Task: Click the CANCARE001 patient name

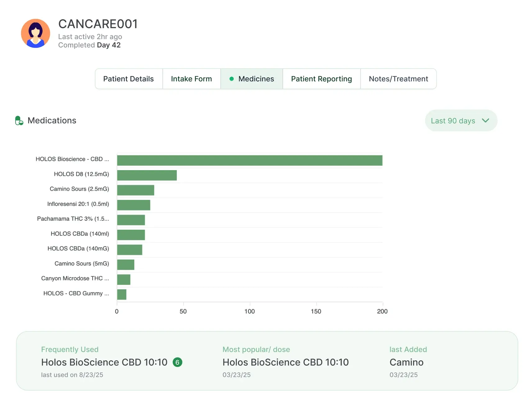Action: pyautogui.click(x=98, y=24)
